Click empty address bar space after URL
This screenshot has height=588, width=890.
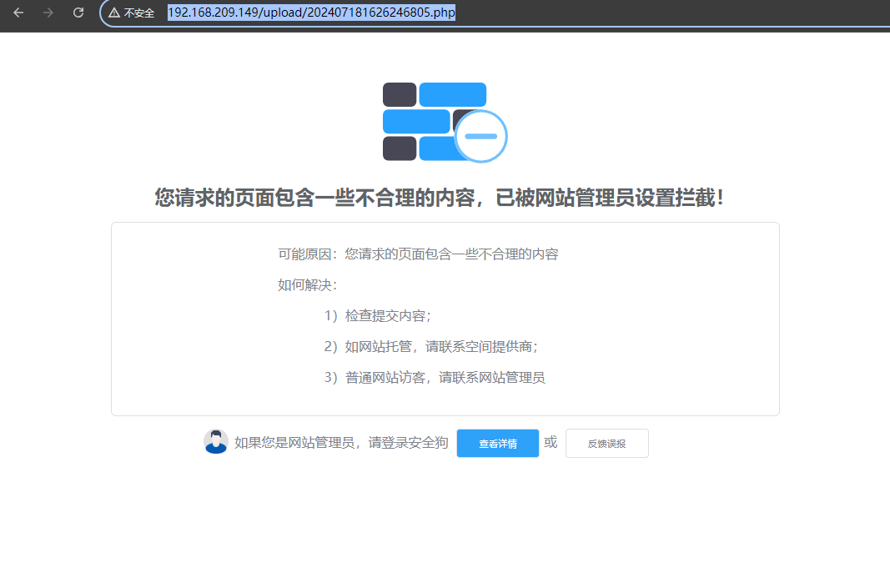[667, 13]
